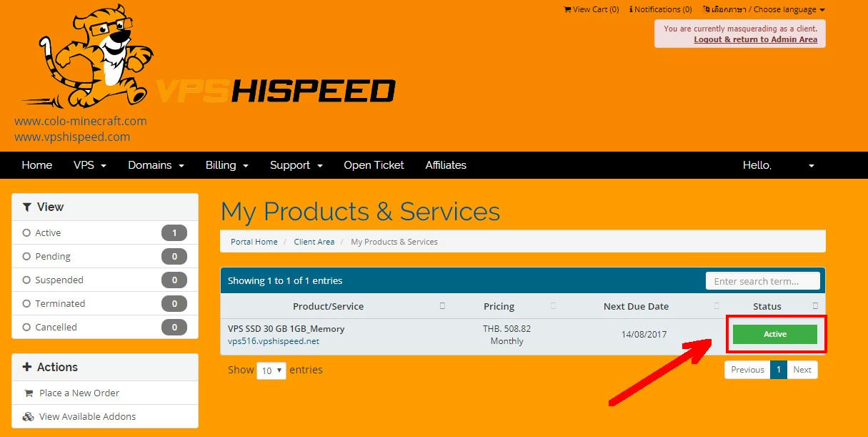Open the Choose language dropdown
Screen dimensions: 868x437
click(764, 9)
